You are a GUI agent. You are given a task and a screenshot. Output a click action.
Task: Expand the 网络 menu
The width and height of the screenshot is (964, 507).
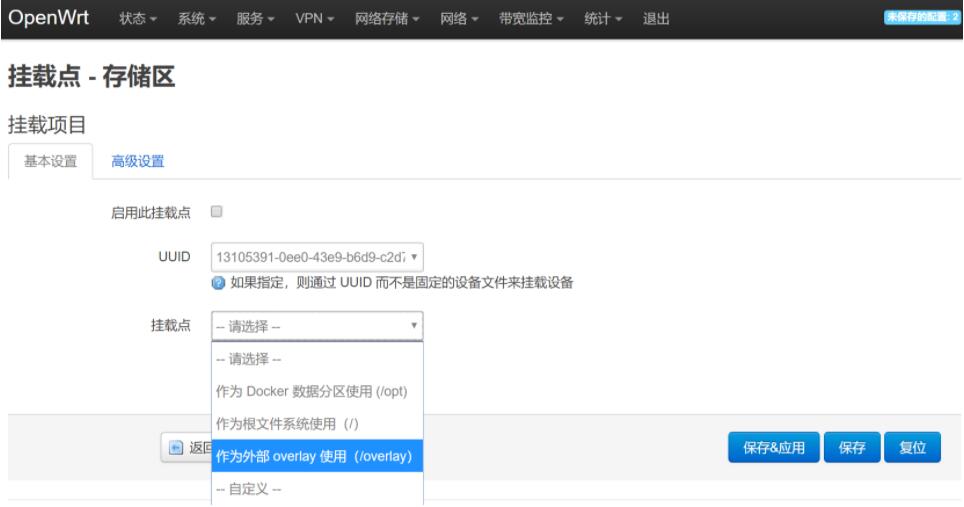click(460, 21)
